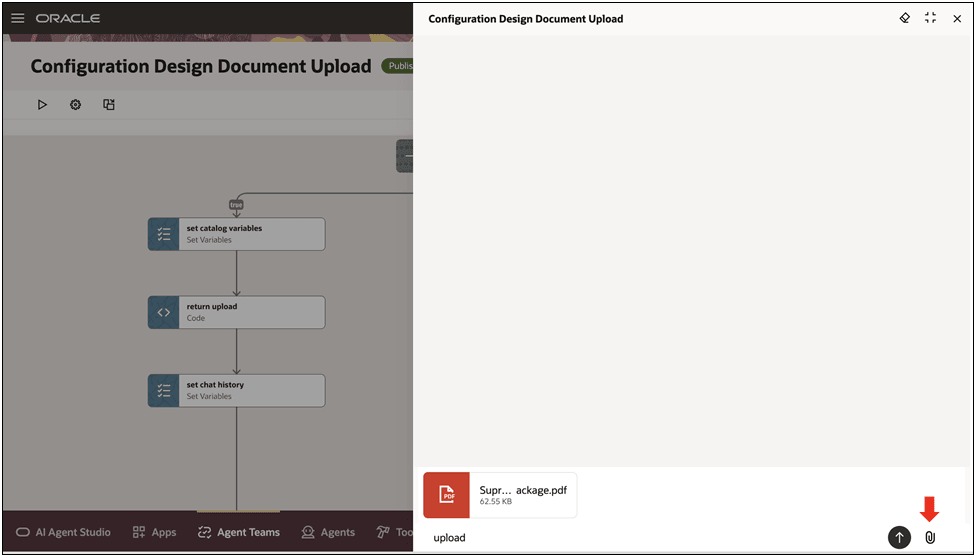The image size is (976, 557).
Task: Select the set catalog variables node
Action: 237,234
